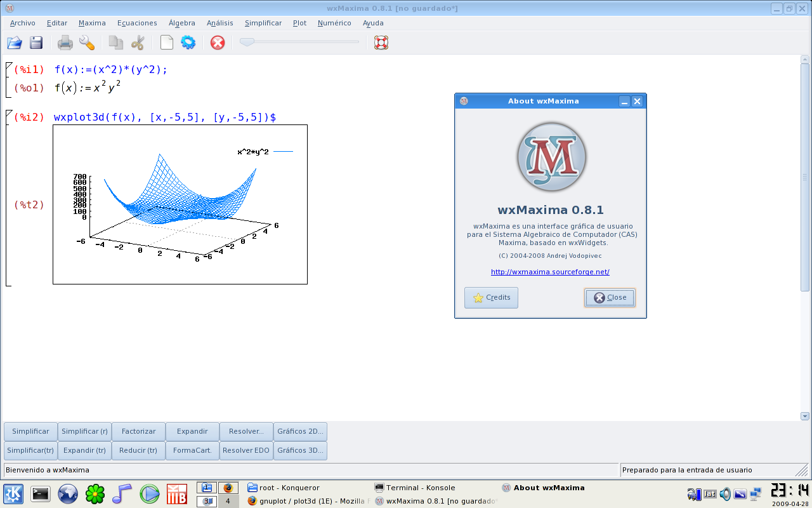Viewport: 812px width, 508px height.
Task: Cut the selection with the scissors icon
Action: (137, 43)
